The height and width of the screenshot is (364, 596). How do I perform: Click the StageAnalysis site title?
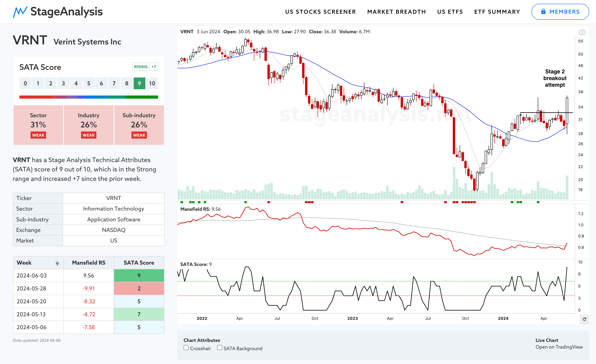67,12
